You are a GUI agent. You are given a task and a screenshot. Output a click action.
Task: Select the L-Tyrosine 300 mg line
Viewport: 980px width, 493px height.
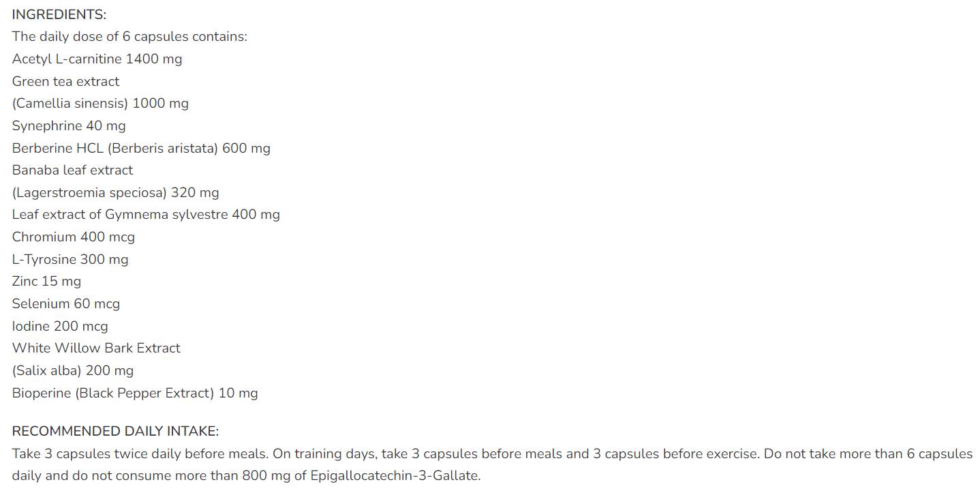coord(70,260)
